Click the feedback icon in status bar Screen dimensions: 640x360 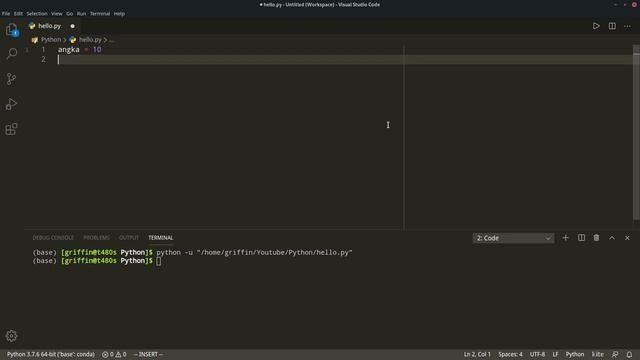click(x=615, y=354)
